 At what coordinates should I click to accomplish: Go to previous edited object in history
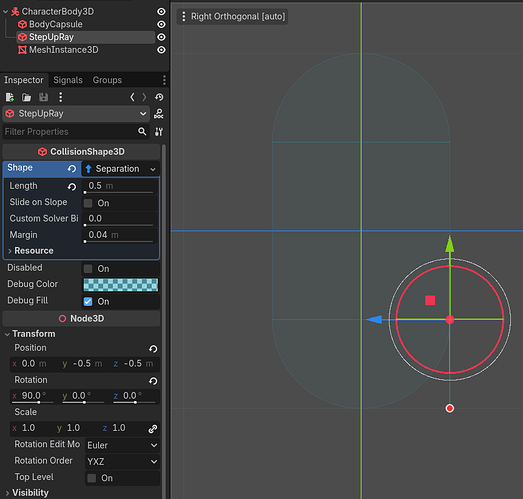132,97
